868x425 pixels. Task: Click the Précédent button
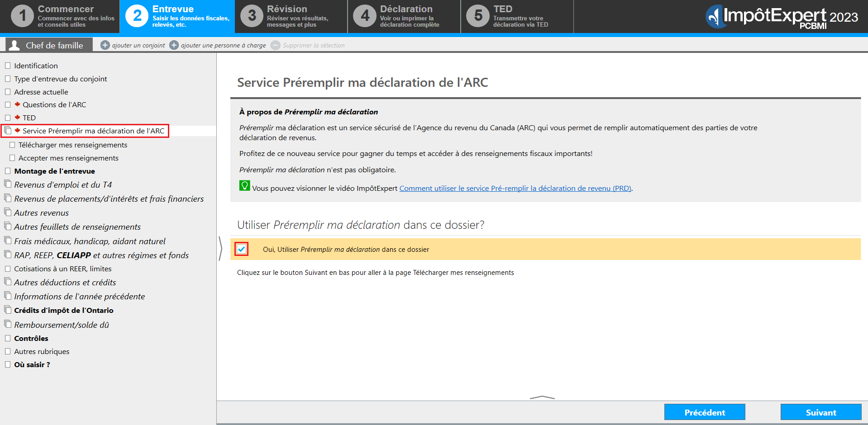coord(705,412)
